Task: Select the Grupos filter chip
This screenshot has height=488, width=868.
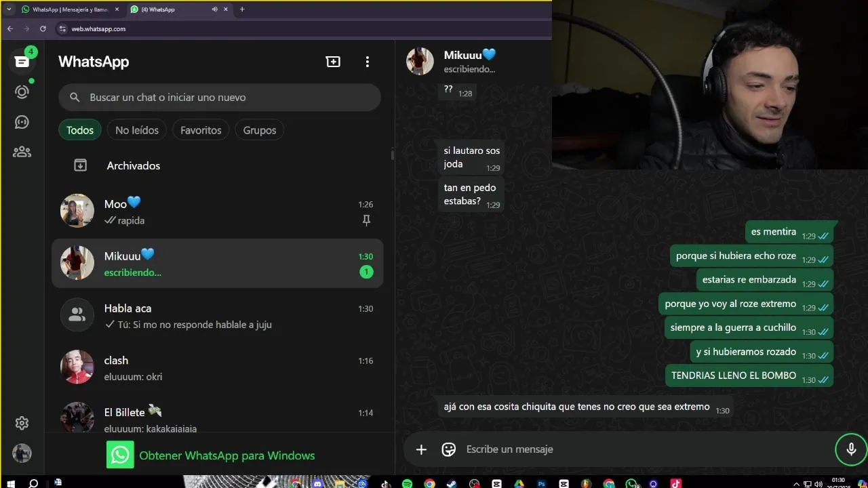Action: tap(260, 130)
